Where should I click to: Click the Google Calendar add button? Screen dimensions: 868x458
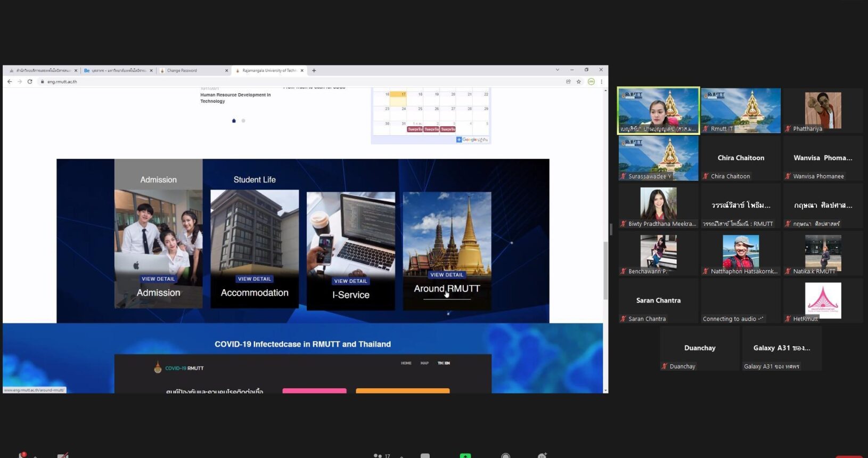pyautogui.click(x=472, y=140)
